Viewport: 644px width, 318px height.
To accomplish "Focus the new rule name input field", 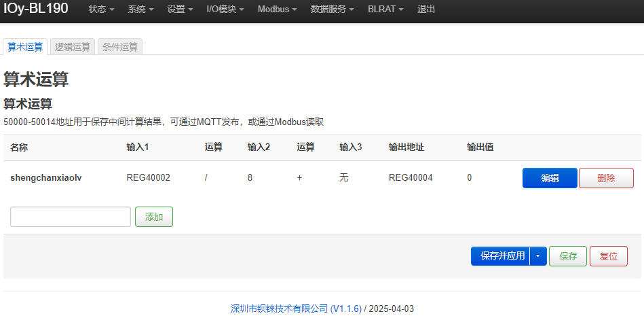I will click(x=71, y=217).
